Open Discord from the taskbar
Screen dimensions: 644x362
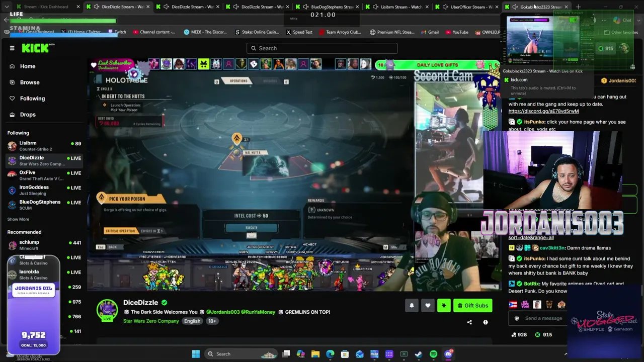(x=448, y=354)
